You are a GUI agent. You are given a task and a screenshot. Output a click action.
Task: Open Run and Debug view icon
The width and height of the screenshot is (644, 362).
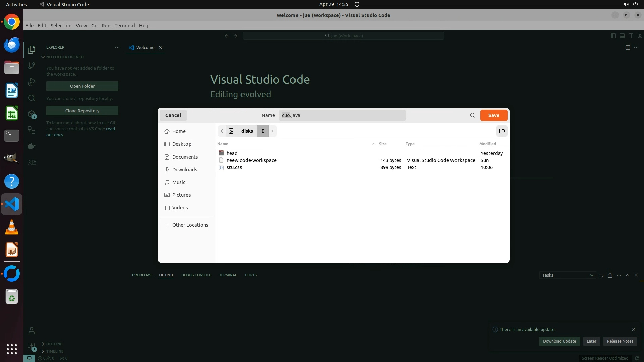point(32,82)
